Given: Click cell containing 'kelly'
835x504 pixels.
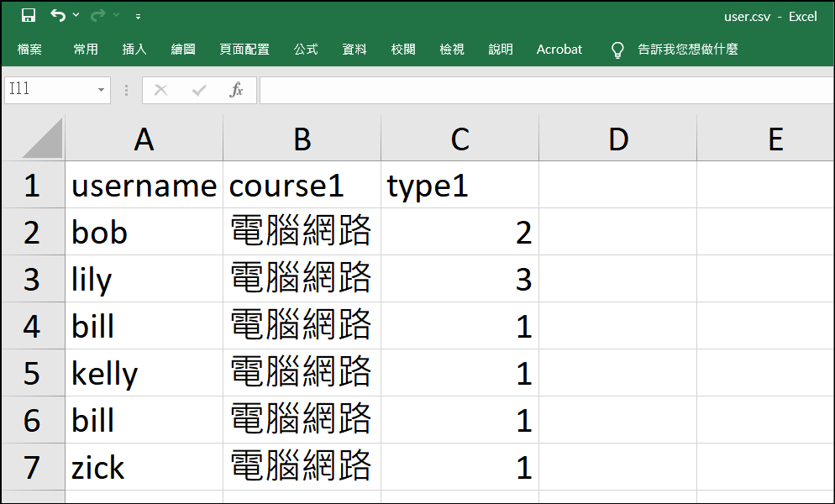Looking at the screenshot, I should click(144, 372).
